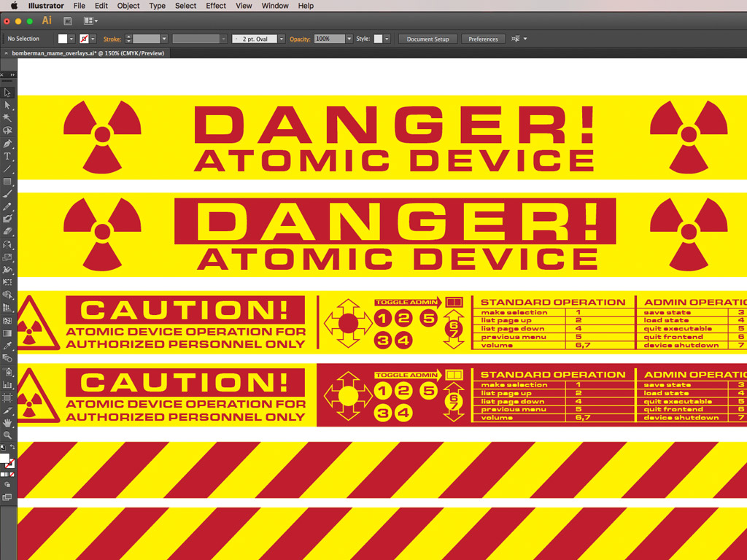Select the Perspective Grid tool

pos(7,308)
